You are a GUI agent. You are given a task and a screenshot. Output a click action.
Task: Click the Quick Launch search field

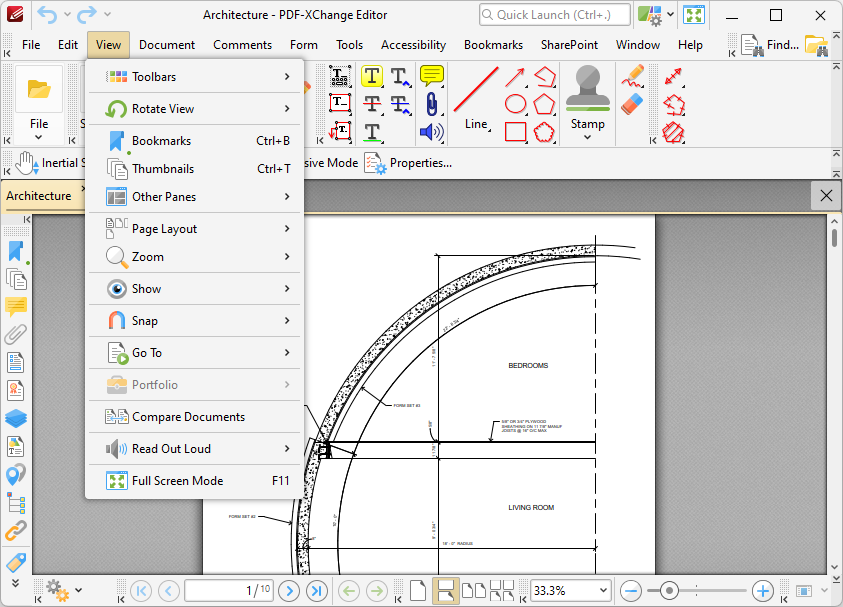pos(555,15)
